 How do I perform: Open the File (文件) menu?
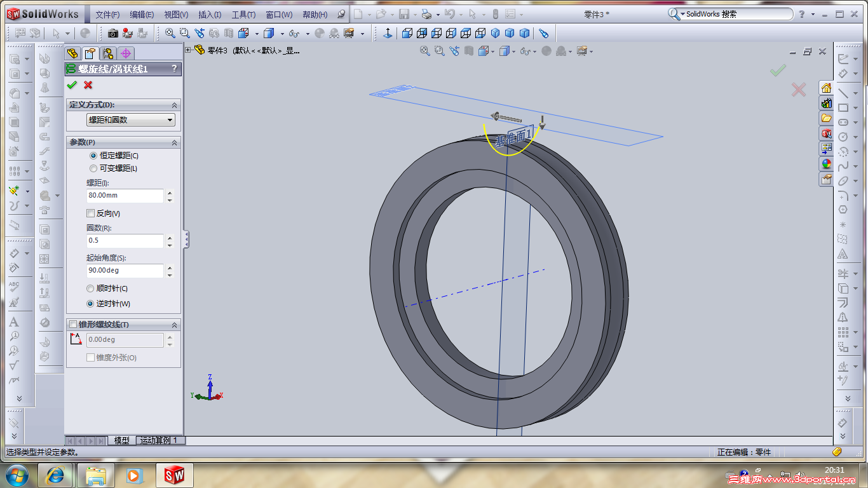coord(107,15)
